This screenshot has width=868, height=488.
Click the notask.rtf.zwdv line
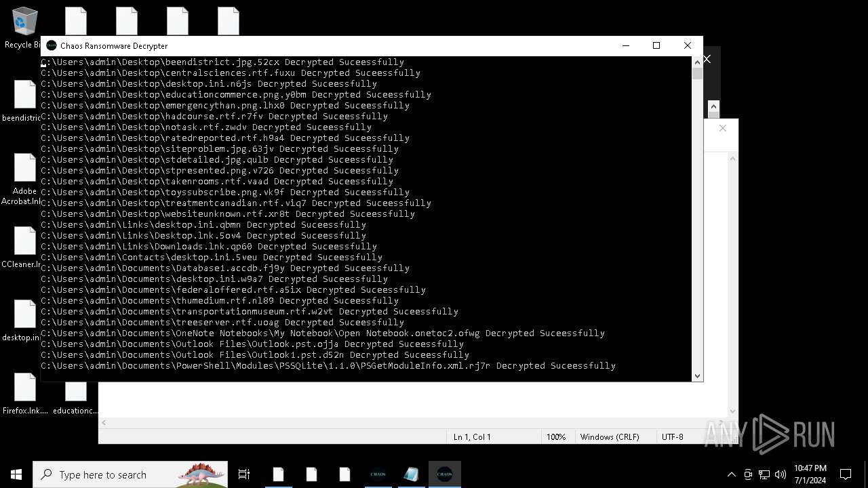point(206,127)
